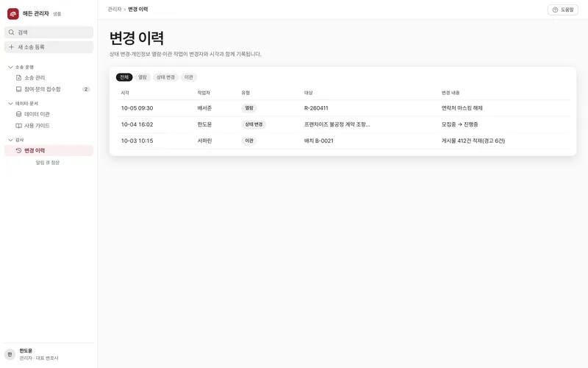
Task: Click the timestamp 10-04 16:02
Action: click(137, 124)
